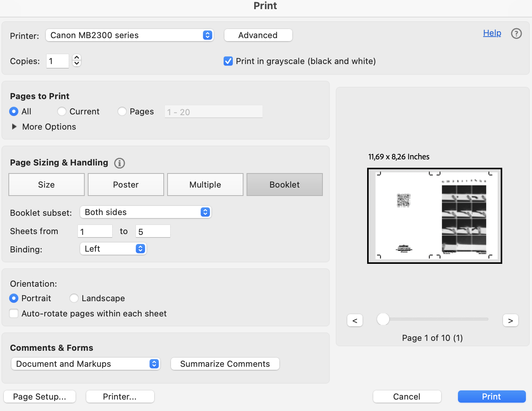532x411 pixels.
Task: Click the Page Sizing & Handling info icon
Action: click(x=119, y=163)
